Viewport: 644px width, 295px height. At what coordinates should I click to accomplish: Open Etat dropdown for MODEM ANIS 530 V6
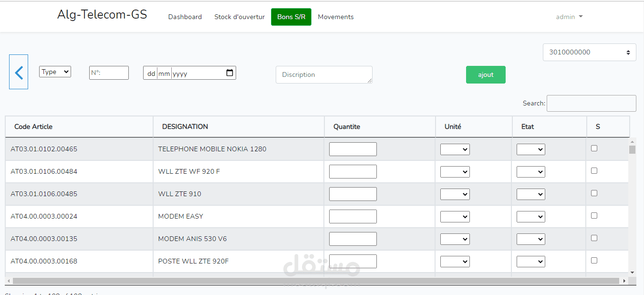coord(531,239)
